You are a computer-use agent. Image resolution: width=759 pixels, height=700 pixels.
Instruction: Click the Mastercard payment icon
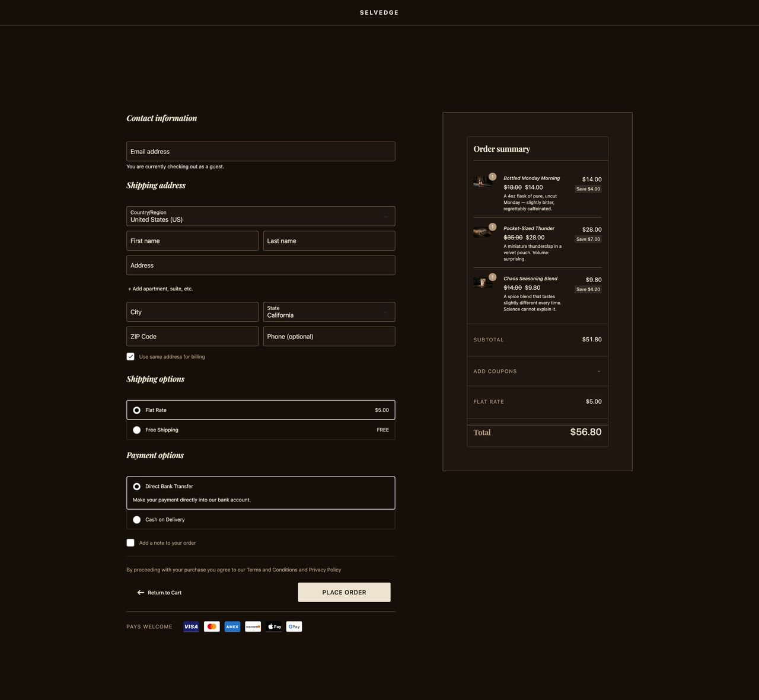[x=212, y=627]
